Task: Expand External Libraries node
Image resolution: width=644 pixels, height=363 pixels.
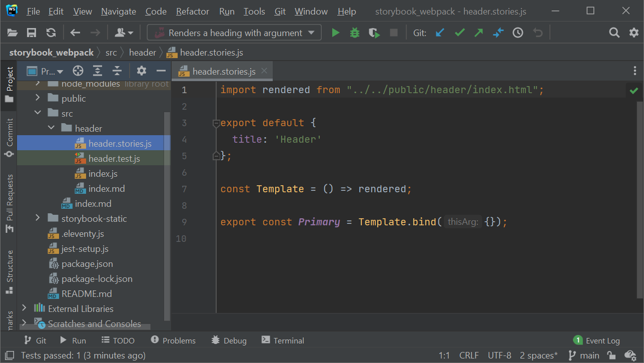Action: (x=24, y=309)
